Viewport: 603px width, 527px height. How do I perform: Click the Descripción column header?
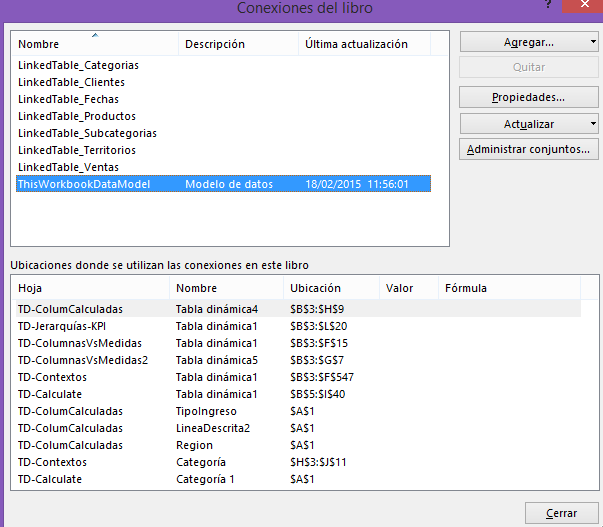click(238, 45)
